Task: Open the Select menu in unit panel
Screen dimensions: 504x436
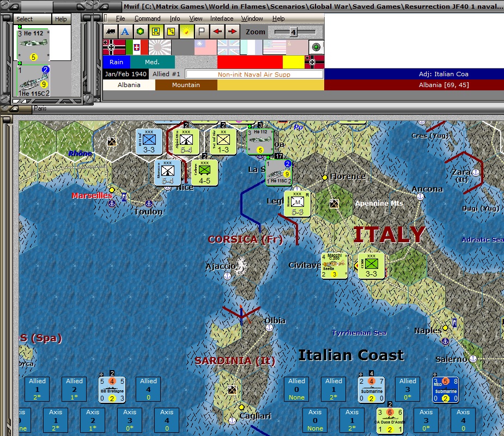Action: pos(25,19)
